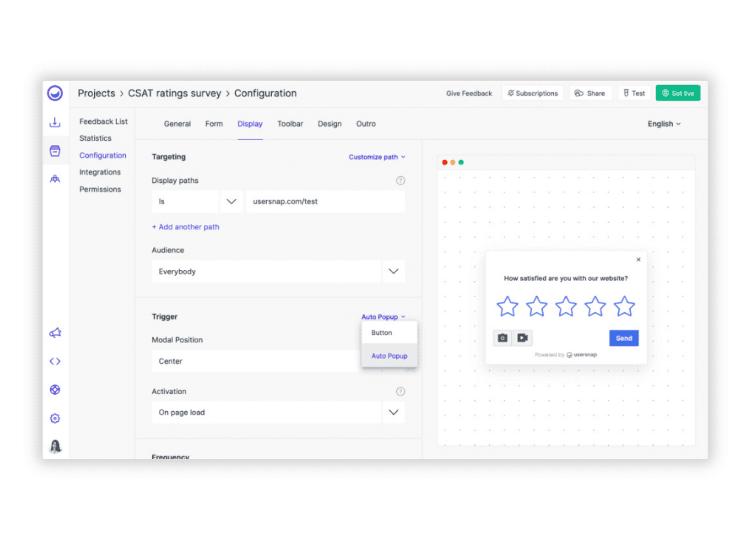Image resolution: width=756 pixels, height=540 pixels.
Task: Open the inbox download sidebar icon
Action: tap(55, 122)
